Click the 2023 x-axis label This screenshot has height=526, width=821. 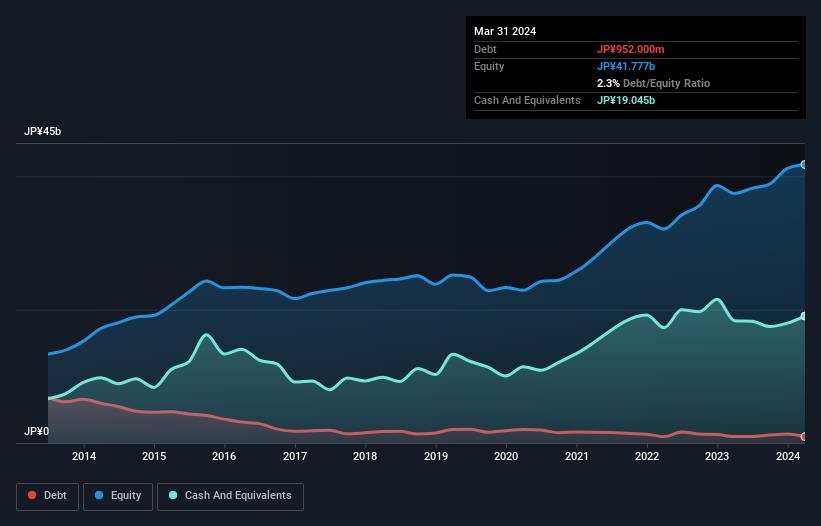[717, 456]
